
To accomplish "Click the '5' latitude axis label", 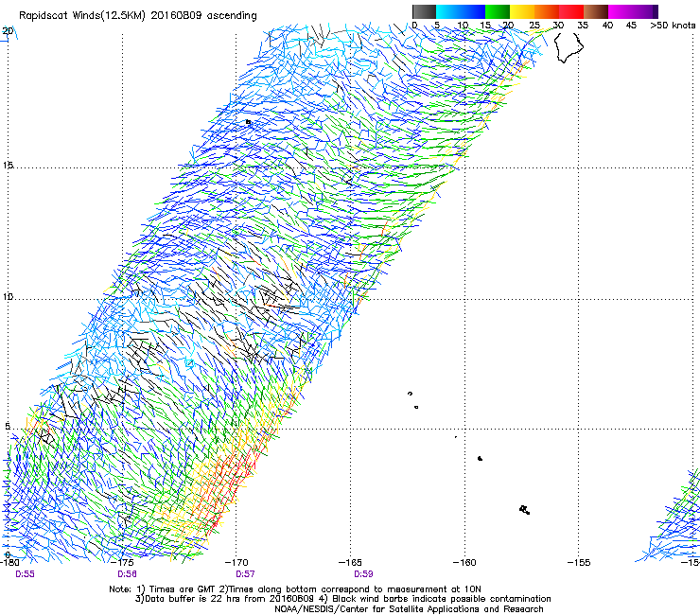I will point(8,426).
